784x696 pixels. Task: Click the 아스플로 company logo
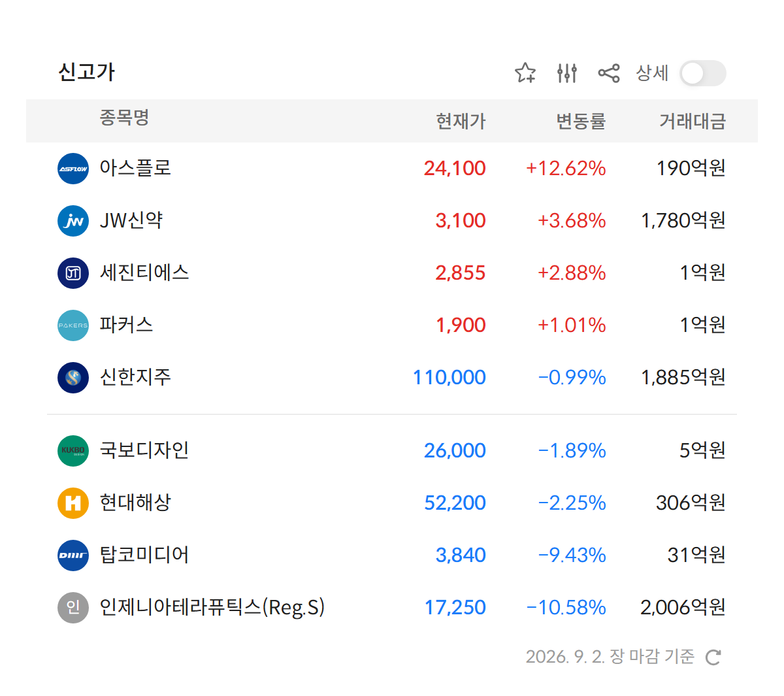pyautogui.click(x=73, y=169)
